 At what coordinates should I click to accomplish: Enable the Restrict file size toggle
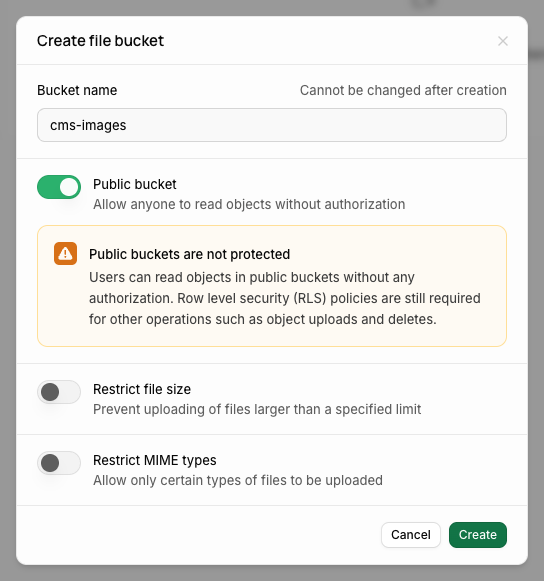click(x=59, y=392)
